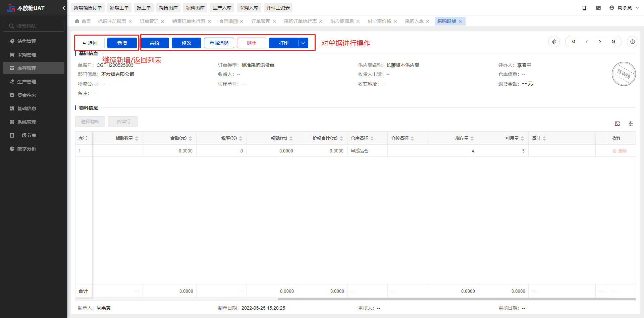The height and width of the screenshot is (318, 644).
Task: Open 系统管理 in the sidebar
Action: coord(34,122)
